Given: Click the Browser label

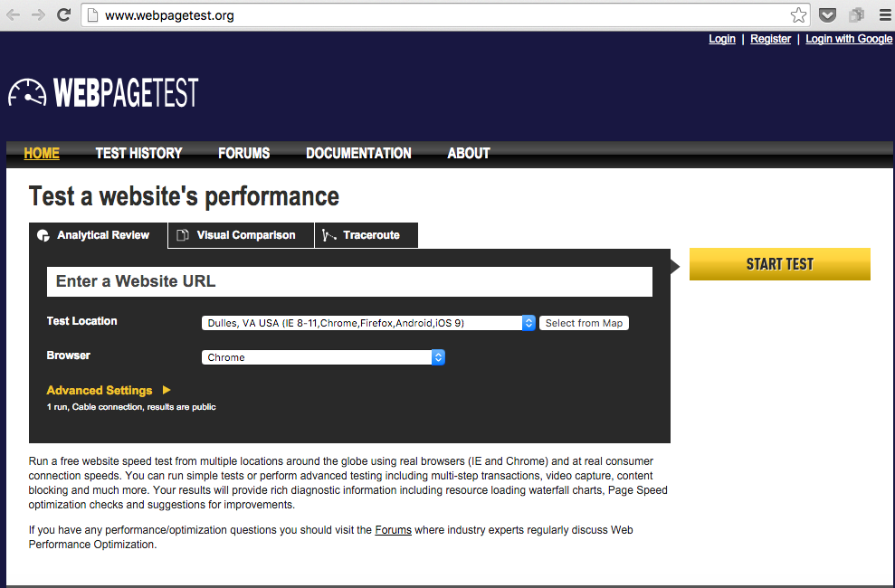Looking at the screenshot, I should coord(69,356).
